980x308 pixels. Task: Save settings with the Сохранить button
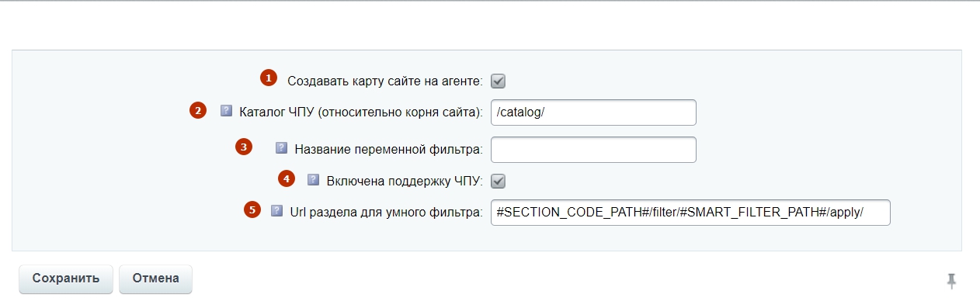click(x=66, y=279)
